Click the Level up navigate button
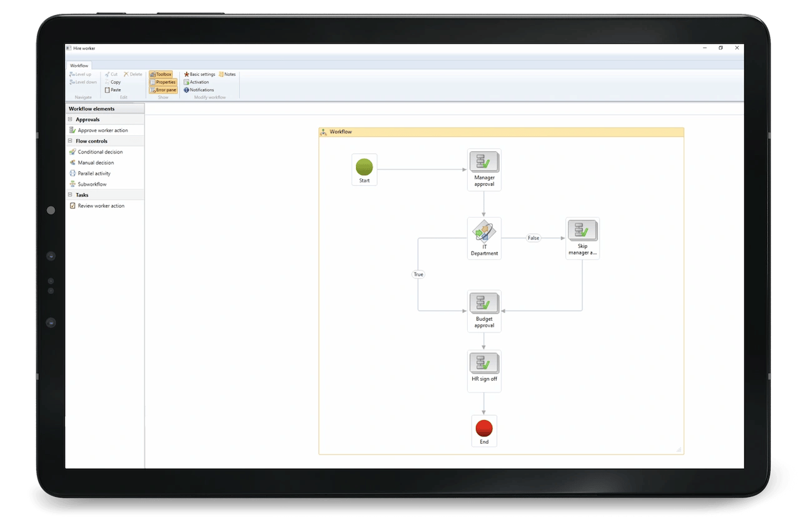812x532 pixels. click(x=80, y=74)
